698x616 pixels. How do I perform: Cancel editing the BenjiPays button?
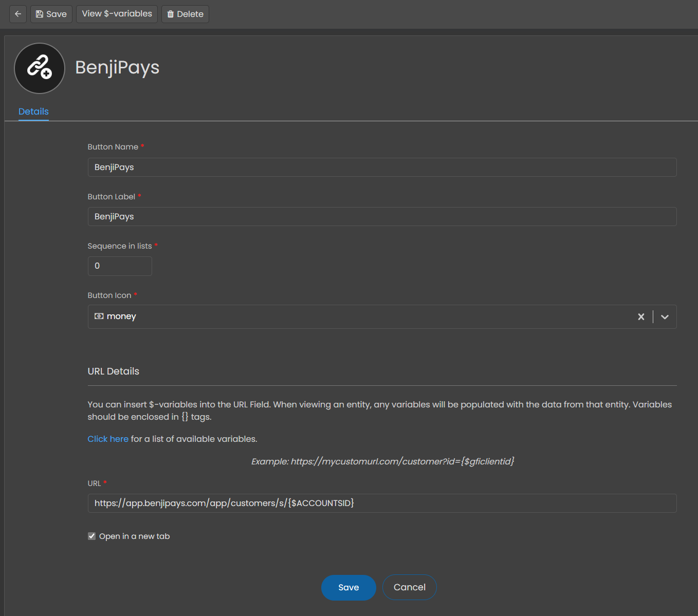point(410,587)
